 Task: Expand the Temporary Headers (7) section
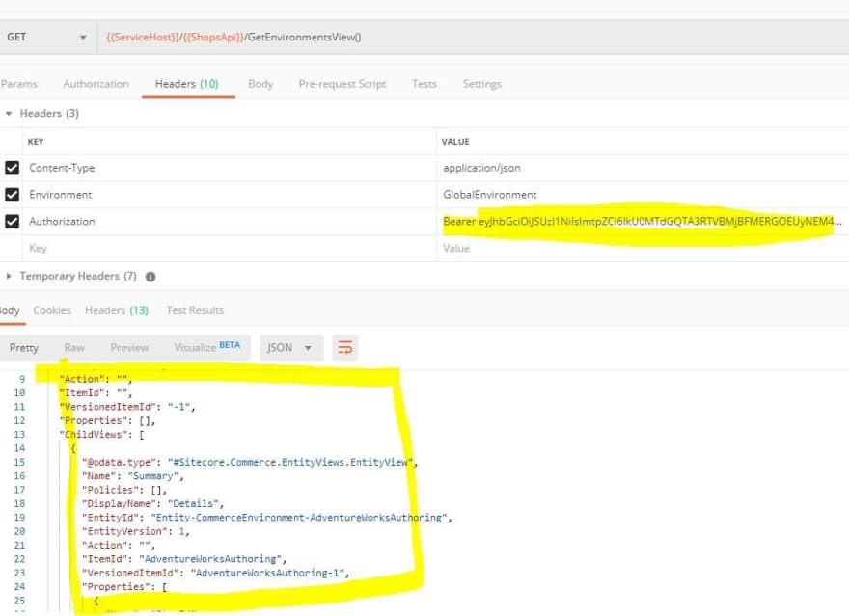[x=9, y=276]
